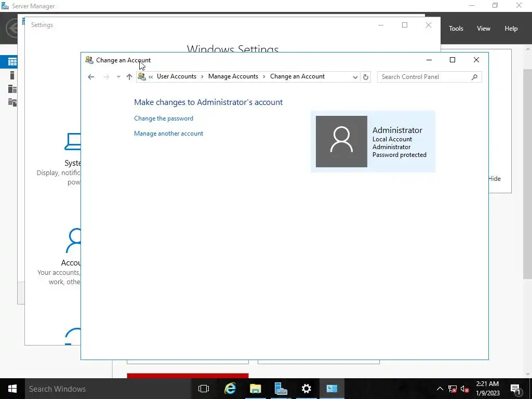532x399 pixels.
Task: Open the Tools menu in Server Manager
Action: click(x=456, y=29)
